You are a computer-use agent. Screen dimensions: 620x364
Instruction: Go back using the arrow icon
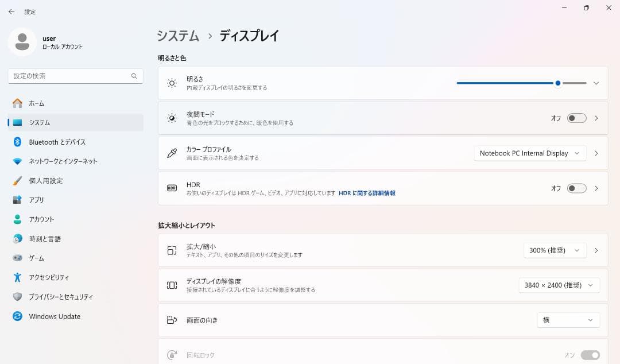(11, 11)
